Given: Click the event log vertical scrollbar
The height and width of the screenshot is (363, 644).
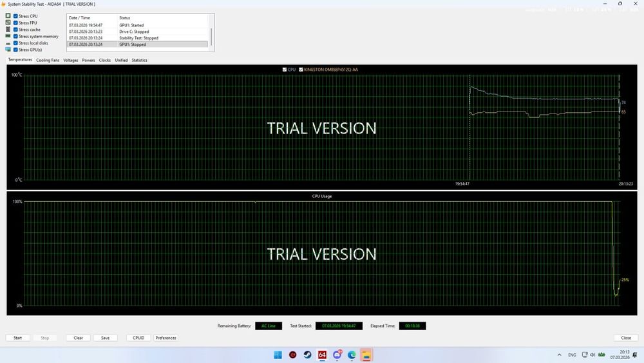Looking at the screenshot, I should point(211,37).
